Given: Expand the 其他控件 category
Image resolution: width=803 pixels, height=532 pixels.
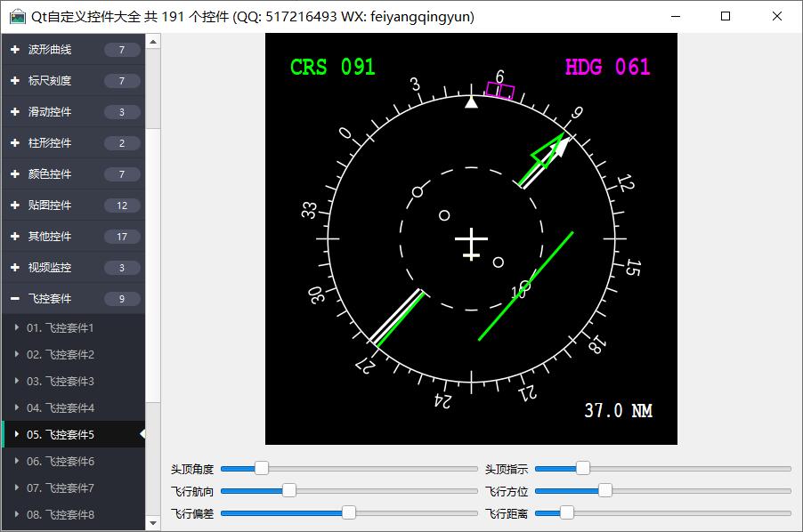Looking at the screenshot, I should [x=50, y=237].
